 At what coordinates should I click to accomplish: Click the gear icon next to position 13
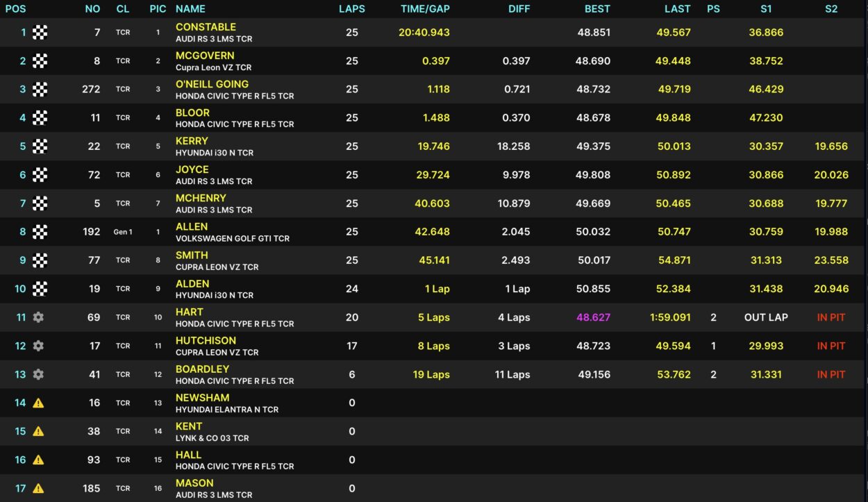coord(38,374)
